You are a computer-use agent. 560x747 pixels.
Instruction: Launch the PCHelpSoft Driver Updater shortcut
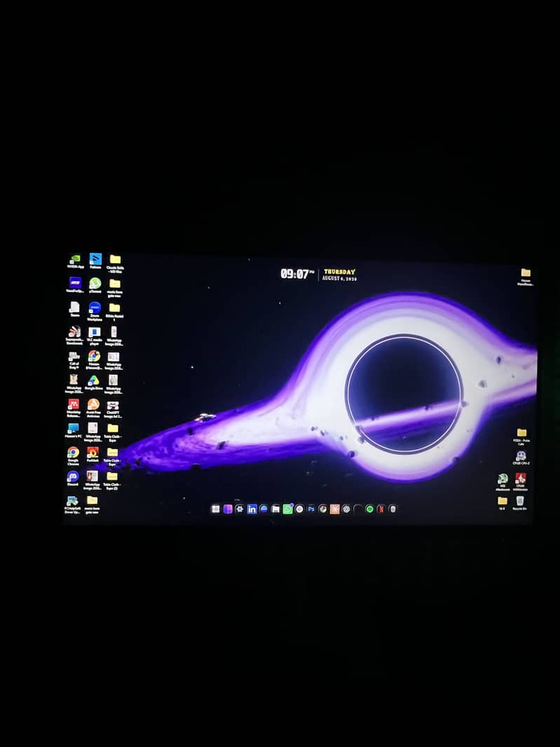[x=72, y=505]
